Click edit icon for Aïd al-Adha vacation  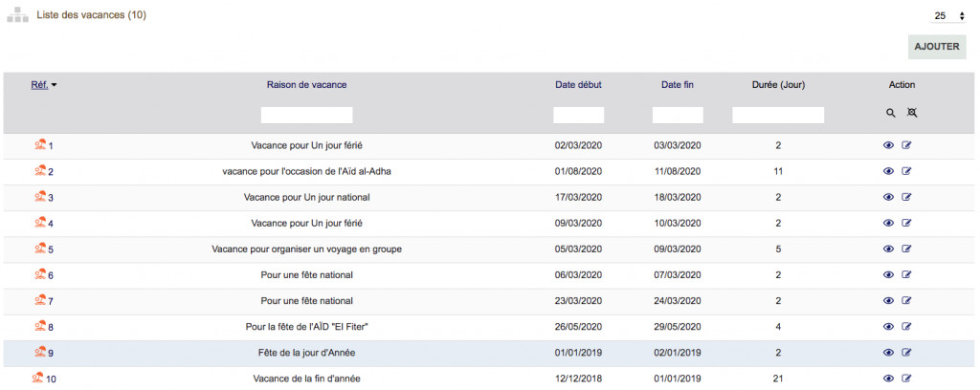pyautogui.click(x=906, y=171)
